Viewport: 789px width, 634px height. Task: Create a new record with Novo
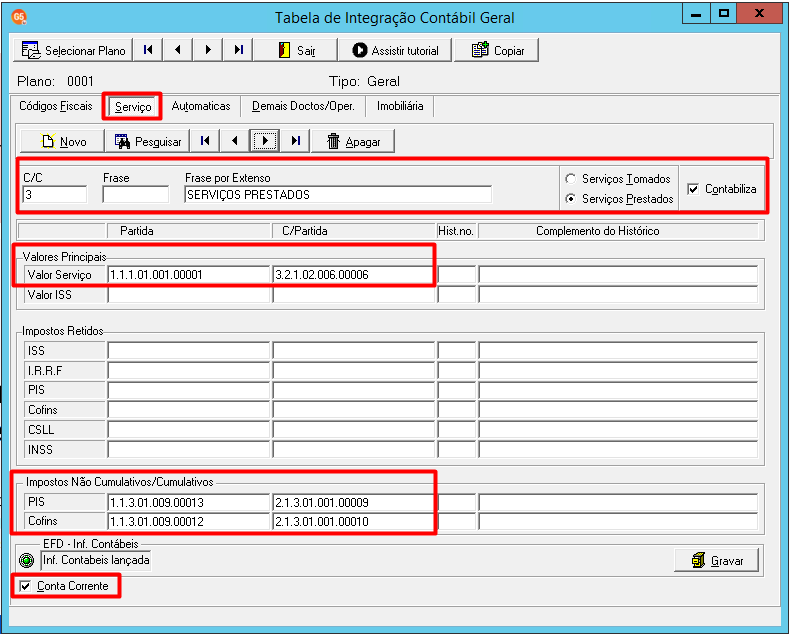tap(62, 141)
